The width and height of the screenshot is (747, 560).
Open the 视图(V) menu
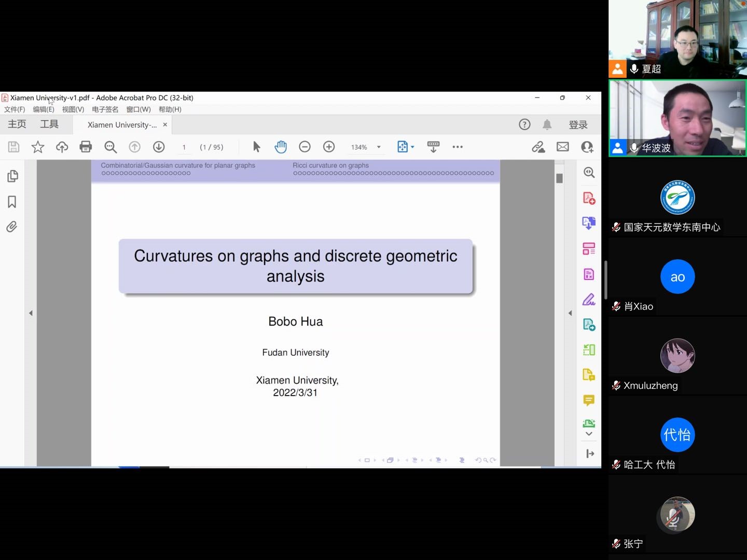[73, 109]
